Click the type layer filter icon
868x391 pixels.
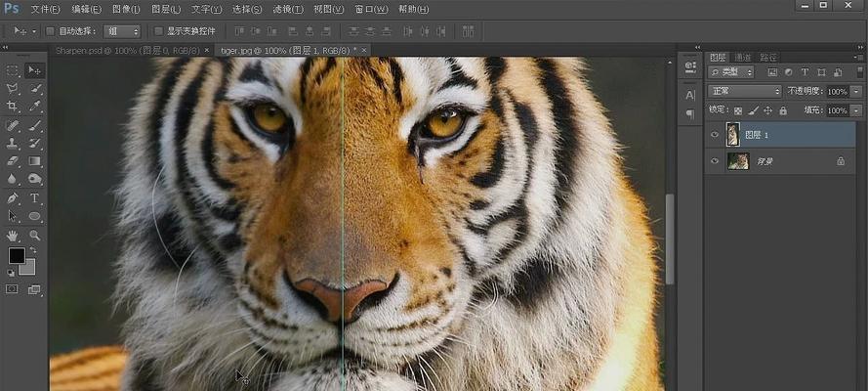pos(805,72)
